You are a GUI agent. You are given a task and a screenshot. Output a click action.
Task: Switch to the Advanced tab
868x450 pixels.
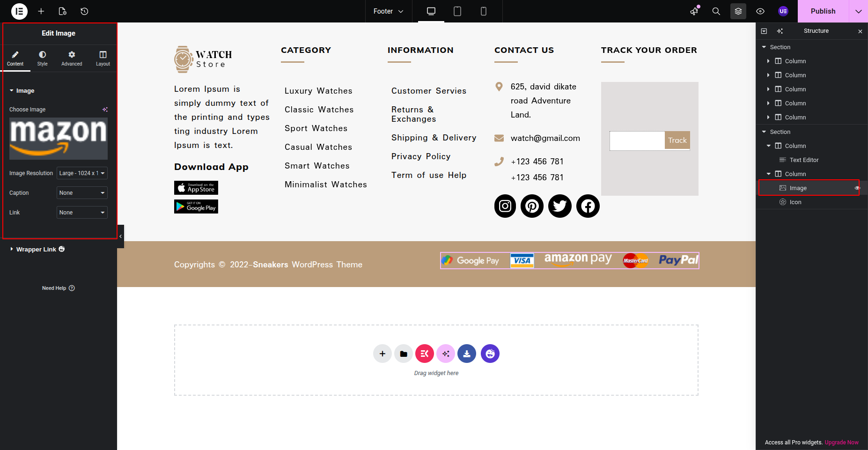tap(72, 59)
